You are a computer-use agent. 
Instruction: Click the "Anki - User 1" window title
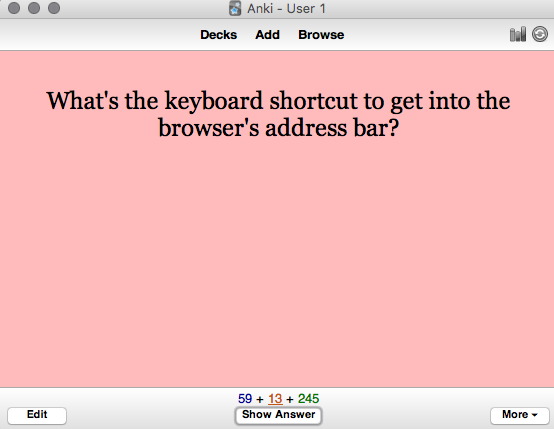286,8
